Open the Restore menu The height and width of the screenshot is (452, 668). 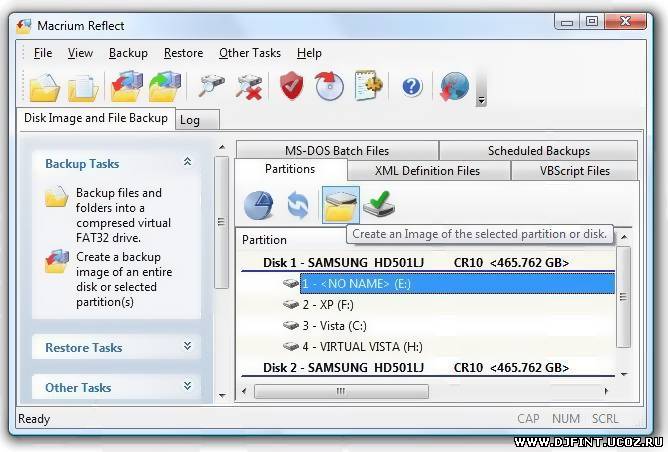point(183,53)
